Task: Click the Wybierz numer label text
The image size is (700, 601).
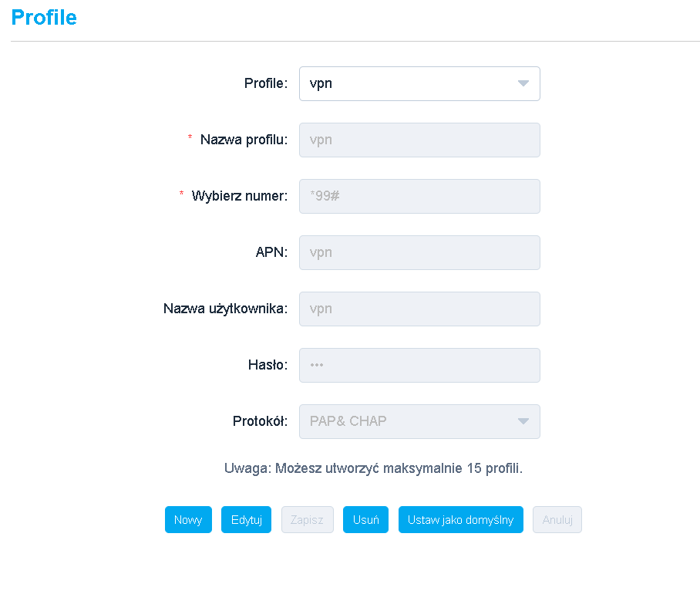Action: [x=239, y=196]
